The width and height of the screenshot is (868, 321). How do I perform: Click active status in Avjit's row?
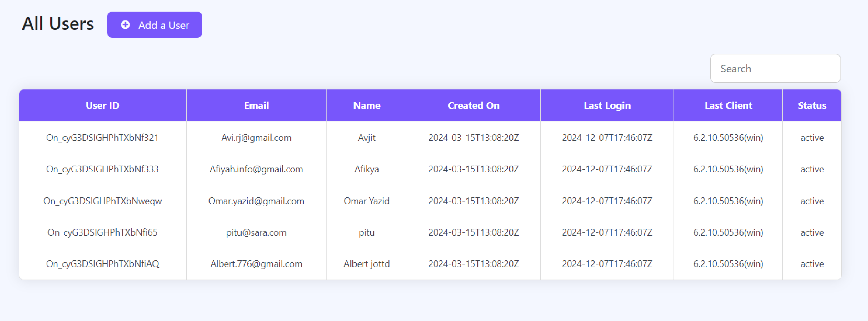coord(812,138)
